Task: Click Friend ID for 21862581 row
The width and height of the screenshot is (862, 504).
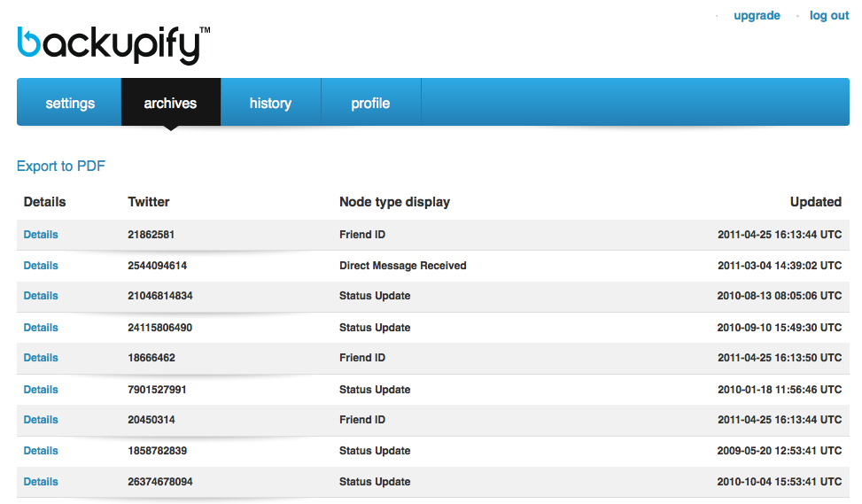Action: [362, 235]
